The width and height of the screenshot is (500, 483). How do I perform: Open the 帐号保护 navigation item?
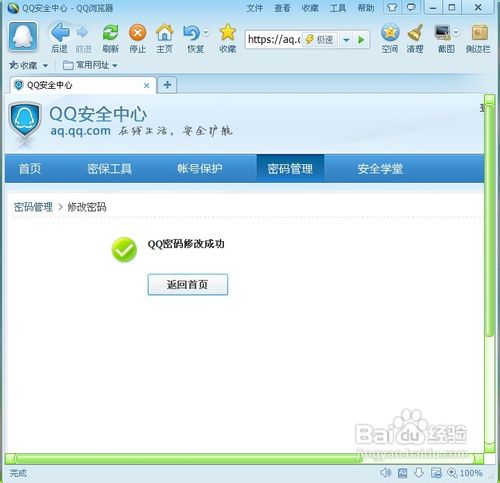(x=200, y=169)
